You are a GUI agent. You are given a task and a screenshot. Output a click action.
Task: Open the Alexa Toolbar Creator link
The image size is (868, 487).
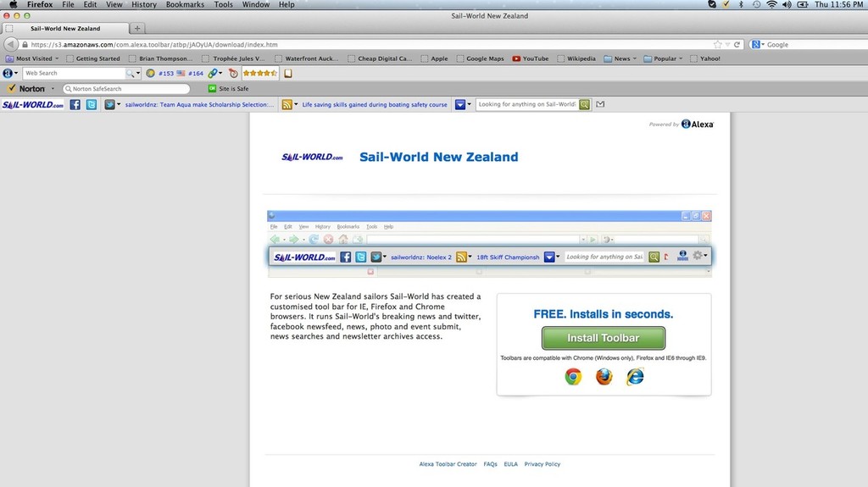[x=448, y=464]
